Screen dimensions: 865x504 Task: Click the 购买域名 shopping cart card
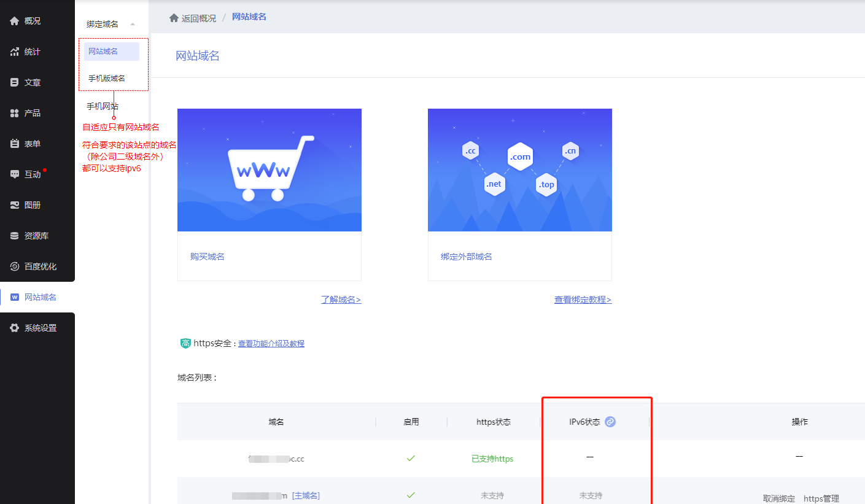coord(269,170)
